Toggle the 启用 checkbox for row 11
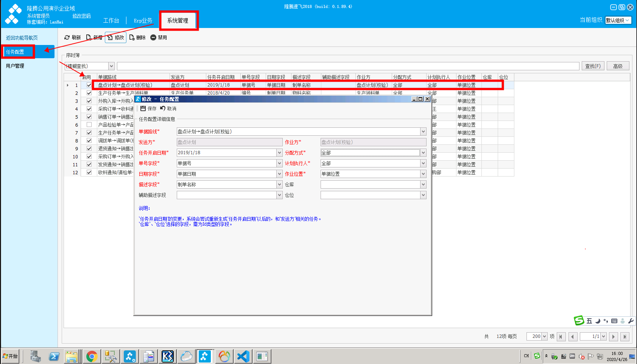637x364 pixels. coord(89,164)
